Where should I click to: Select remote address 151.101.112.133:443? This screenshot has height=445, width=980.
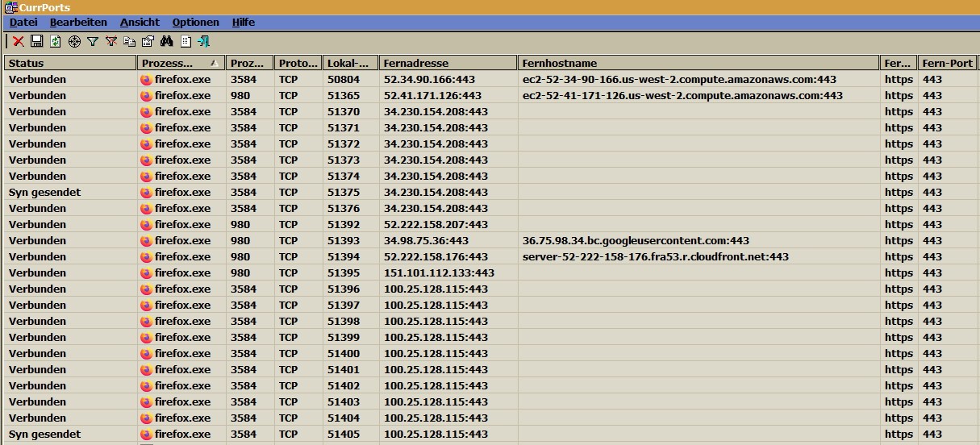pos(439,272)
